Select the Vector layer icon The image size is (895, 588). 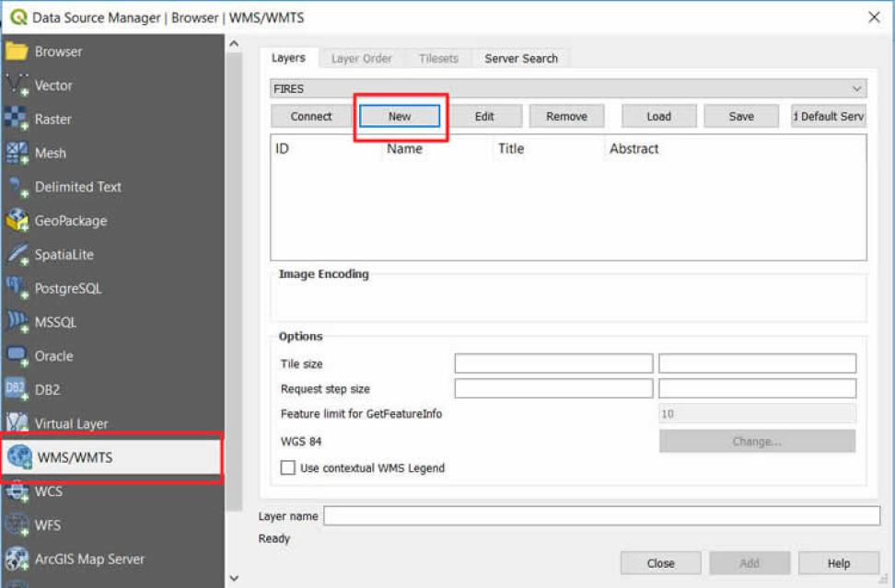tap(16, 85)
